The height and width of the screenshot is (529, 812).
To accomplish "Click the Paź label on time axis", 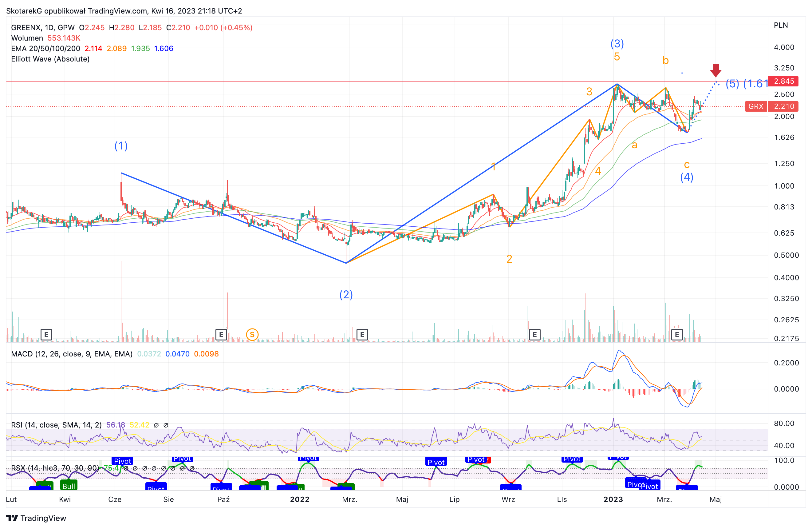I will (223, 499).
